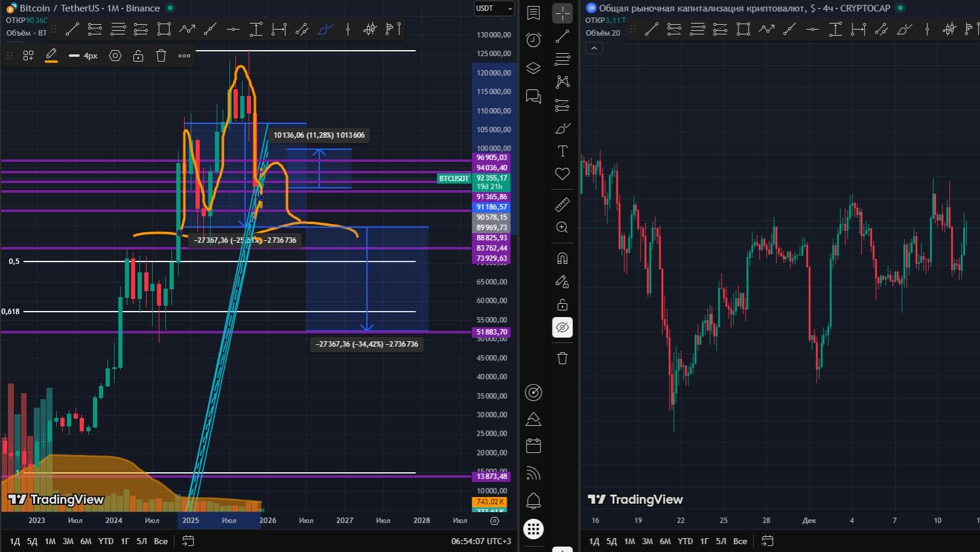This screenshot has width=980, height=552.
Task: Select highlighted brush tool in Bitcoin toolbar
Action: coord(325,28)
